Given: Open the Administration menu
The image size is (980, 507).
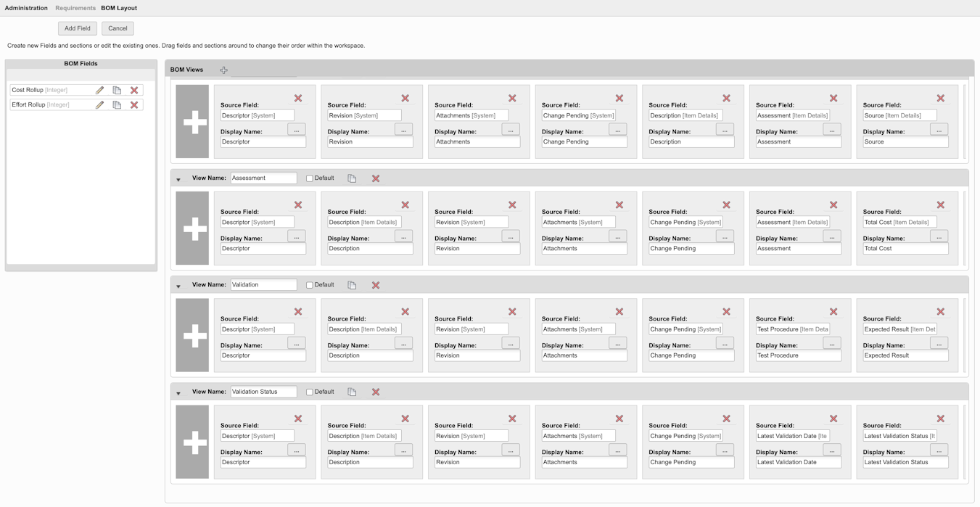Looking at the screenshot, I should [x=26, y=8].
